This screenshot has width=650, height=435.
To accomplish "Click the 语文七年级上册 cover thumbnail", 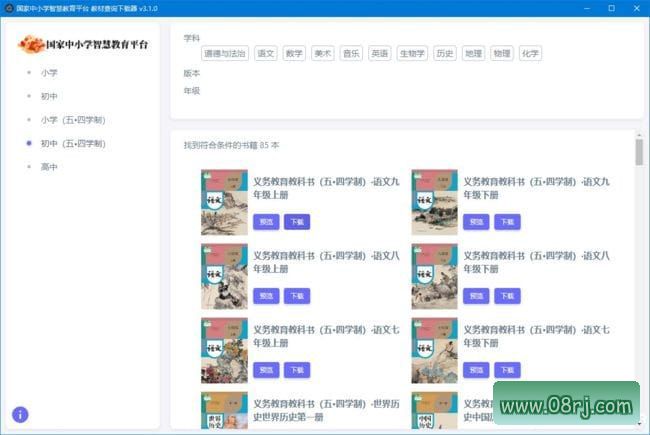I will (x=224, y=351).
